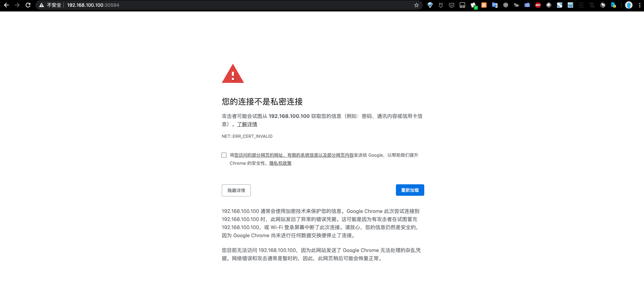Viewport: 644px width, 281px height.
Task: Click the 隐藏详情 button
Action: [x=236, y=190]
